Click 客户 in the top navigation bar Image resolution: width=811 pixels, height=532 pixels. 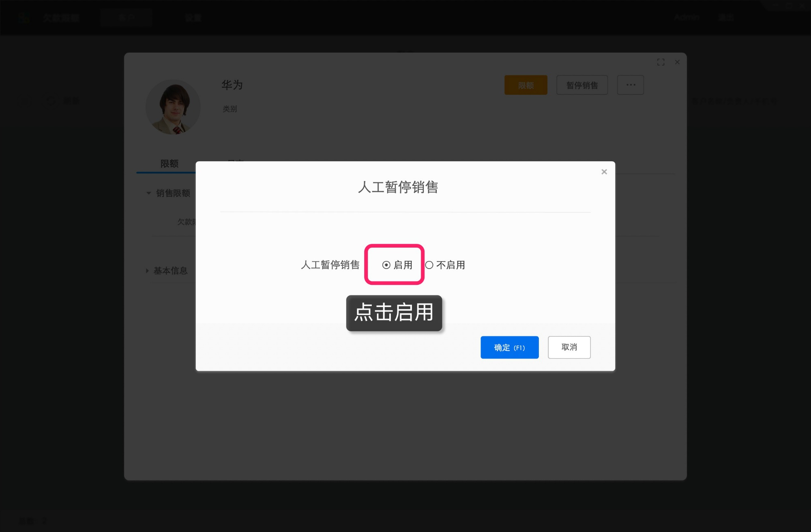126,17
